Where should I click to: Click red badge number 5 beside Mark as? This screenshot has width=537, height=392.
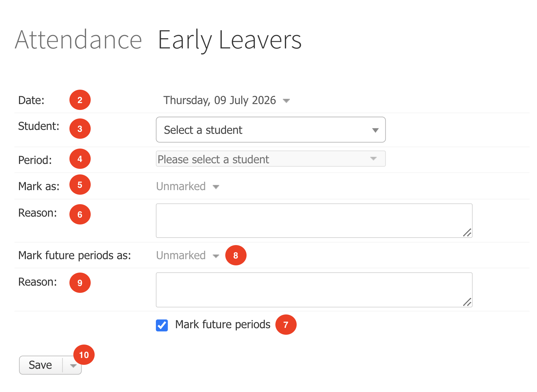80,185
